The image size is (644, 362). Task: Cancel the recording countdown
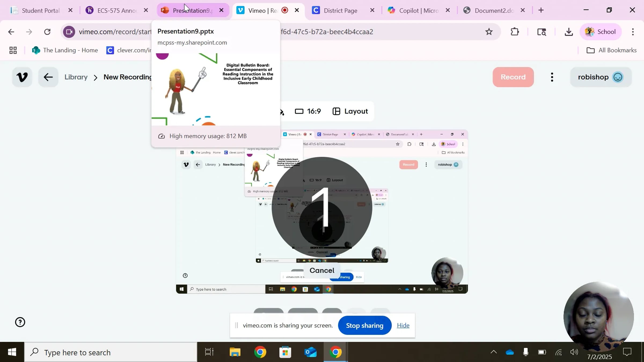[x=322, y=270]
